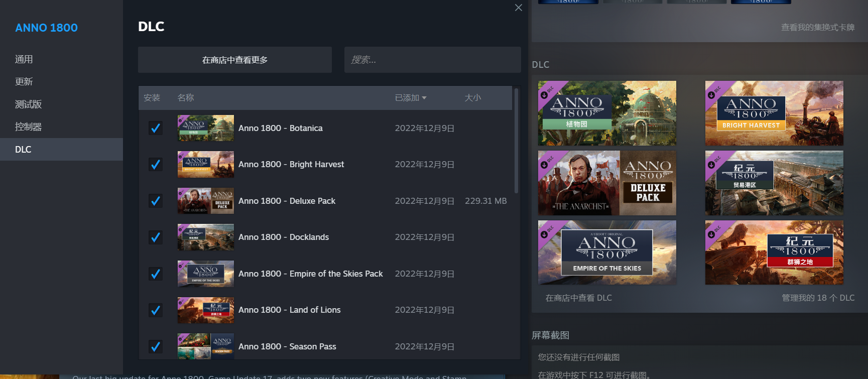This screenshot has width=868, height=379.
Task: Toggle Empire of the Skies Pack checkbox
Action: tap(156, 274)
